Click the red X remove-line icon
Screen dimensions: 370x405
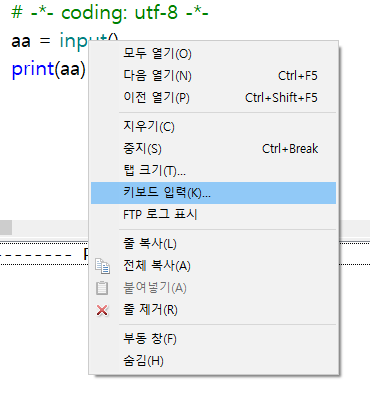pyautogui.click(x=102, y=310)
